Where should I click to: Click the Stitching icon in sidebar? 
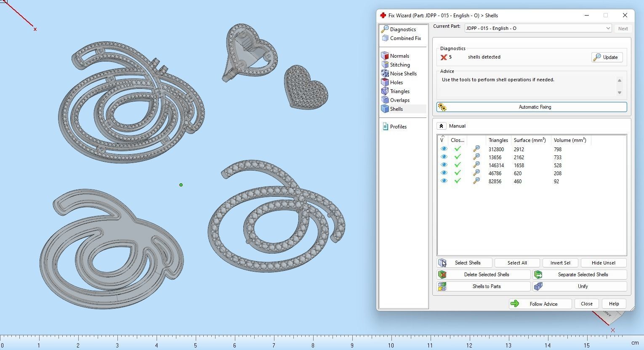tap(385, 64)
